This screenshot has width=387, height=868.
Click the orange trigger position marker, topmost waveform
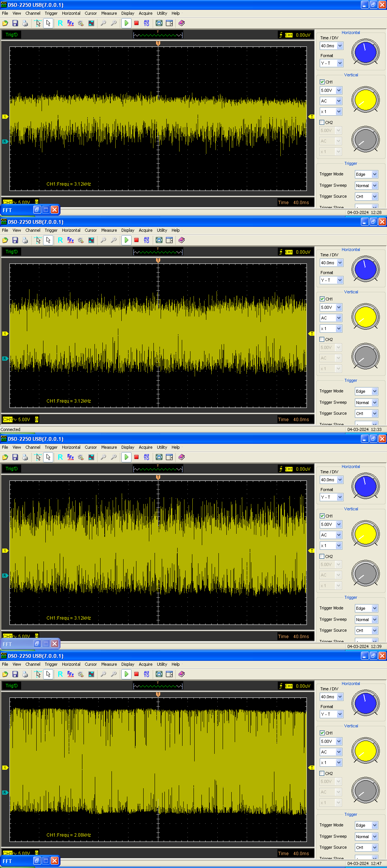click(x=158, y=43)
